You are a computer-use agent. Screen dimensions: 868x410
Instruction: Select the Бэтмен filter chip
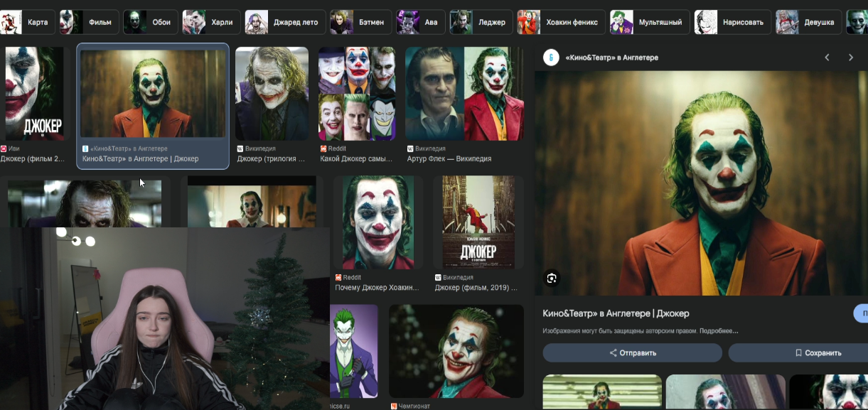tap(360, 22)
